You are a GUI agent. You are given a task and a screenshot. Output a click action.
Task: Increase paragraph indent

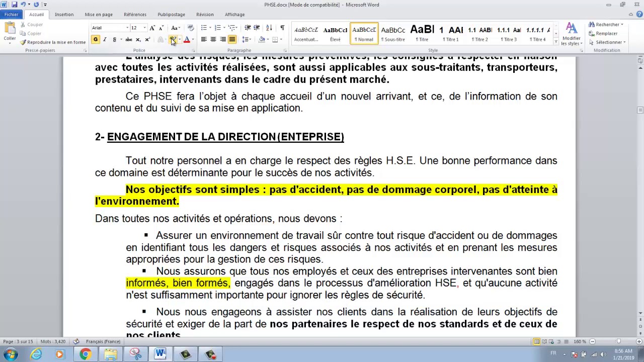click(x=257, y=28)
